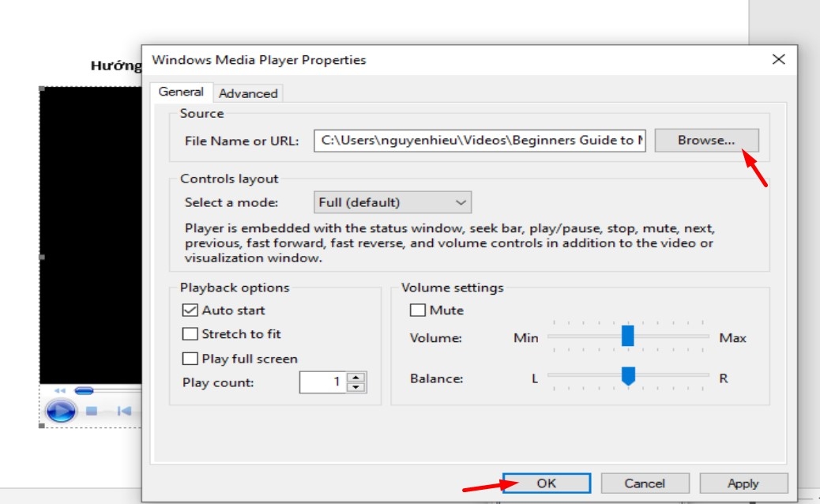Play the embedded video with play button
This screenshot has height=504, width=820.
click(x=61, y=411)
